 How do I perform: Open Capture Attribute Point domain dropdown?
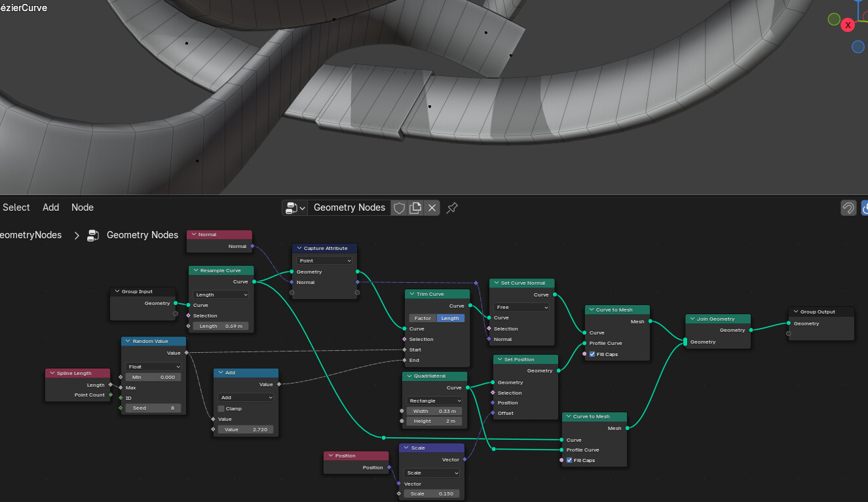[324, 260]
